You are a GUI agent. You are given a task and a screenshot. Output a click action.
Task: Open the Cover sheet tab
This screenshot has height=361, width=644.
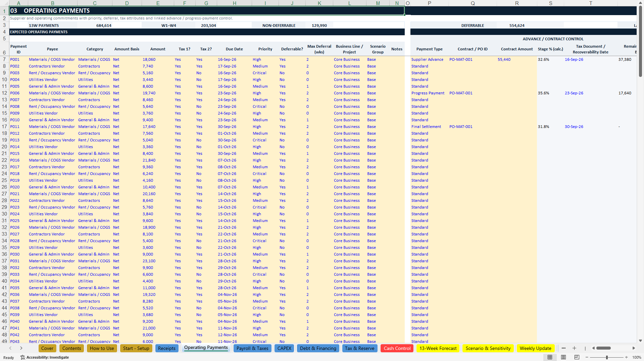pyautogui.click(x=47, y=348)
